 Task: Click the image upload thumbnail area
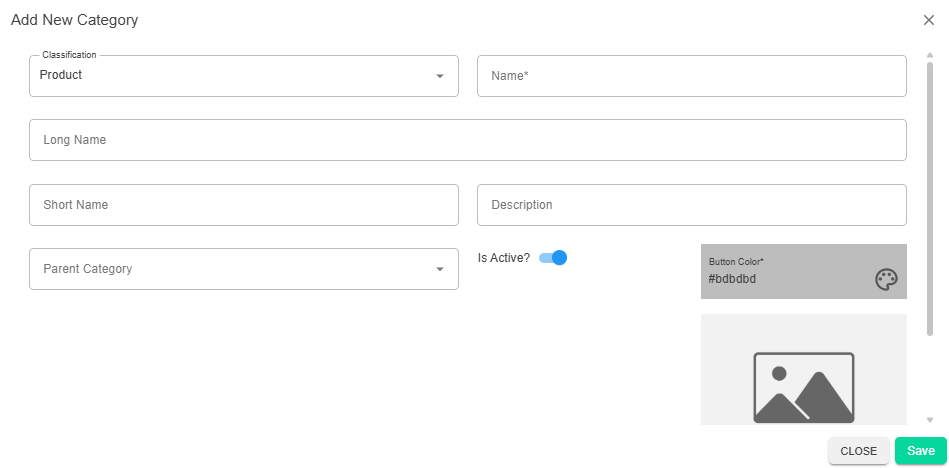tap(804, 369)
